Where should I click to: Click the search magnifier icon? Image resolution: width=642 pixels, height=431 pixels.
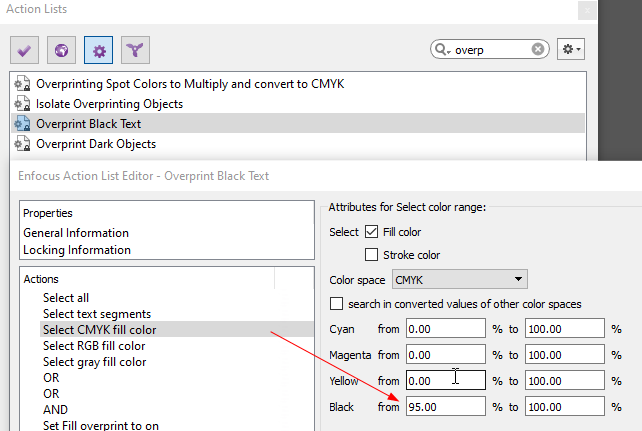click(x=441, y=50)
